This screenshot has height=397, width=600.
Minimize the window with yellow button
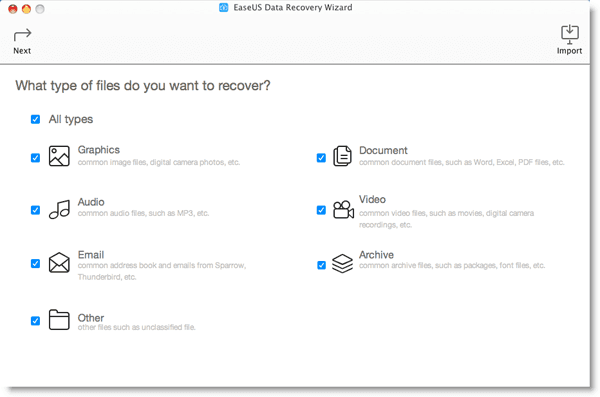click(26, 9)
